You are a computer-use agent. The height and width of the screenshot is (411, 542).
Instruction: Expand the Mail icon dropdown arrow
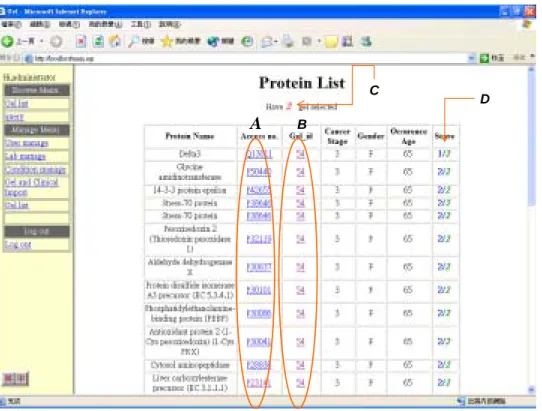276,41
